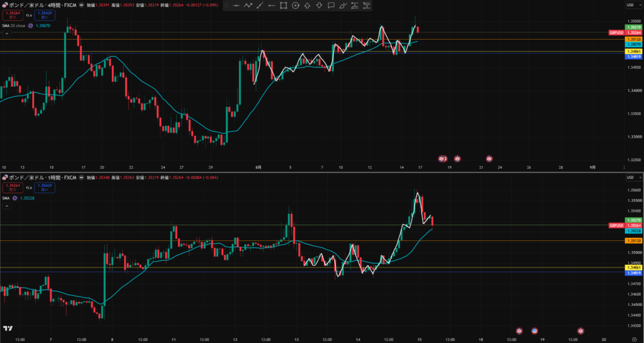Click the GBPUSD price label on the 1-hour chart
644x343 pixels.
click(616, 225)
